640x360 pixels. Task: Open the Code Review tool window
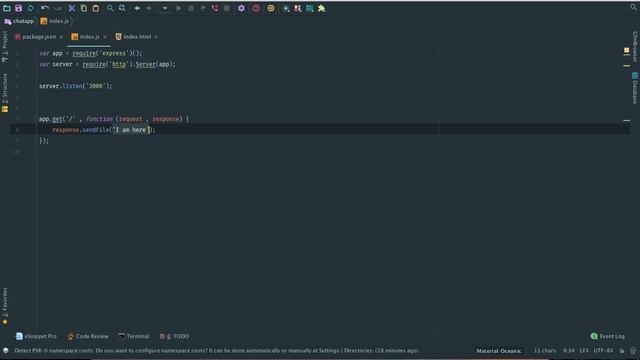tap(88, 336)
